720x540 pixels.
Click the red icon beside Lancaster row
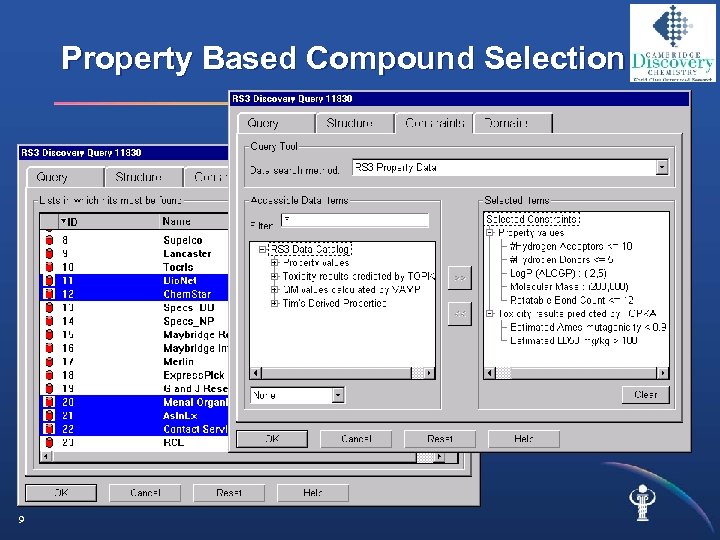(49, 253)
